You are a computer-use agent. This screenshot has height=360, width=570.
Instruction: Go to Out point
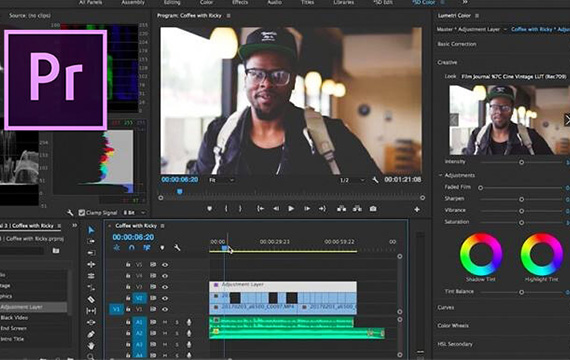(x=322, y=209)
